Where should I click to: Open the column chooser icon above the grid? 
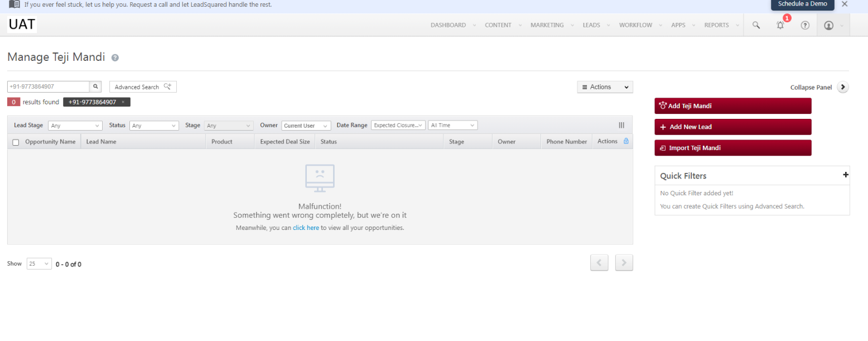click(x=621, y=126)
